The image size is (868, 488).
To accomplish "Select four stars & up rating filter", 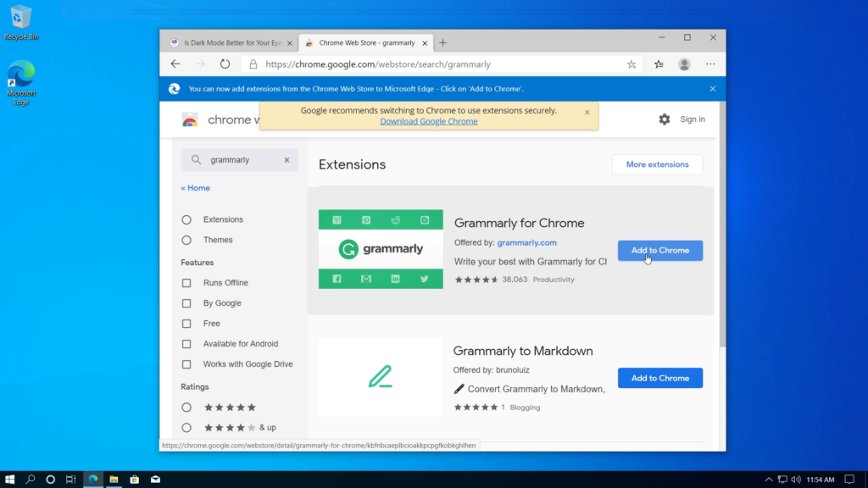I will tap(186, 428).
